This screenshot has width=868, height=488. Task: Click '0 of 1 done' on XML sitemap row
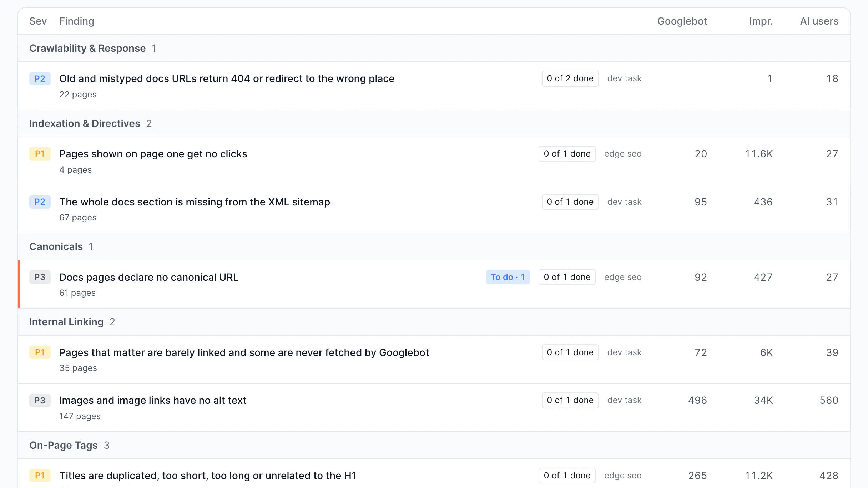(x=570, y=202)
